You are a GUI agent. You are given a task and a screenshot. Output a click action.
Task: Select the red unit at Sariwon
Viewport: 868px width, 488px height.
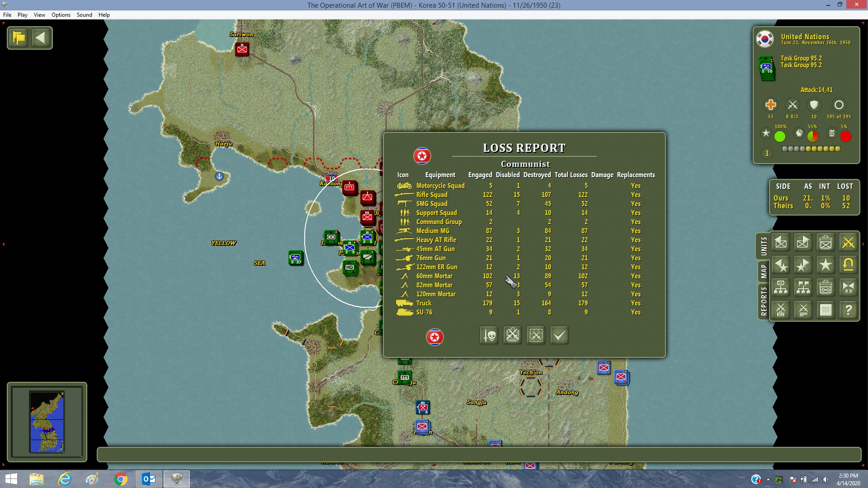(x=242, y=49)
